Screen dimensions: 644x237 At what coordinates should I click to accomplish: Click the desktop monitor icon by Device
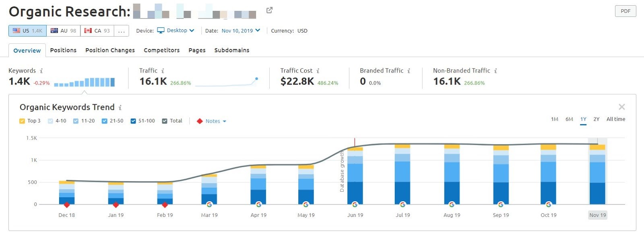tap(161, 31)
